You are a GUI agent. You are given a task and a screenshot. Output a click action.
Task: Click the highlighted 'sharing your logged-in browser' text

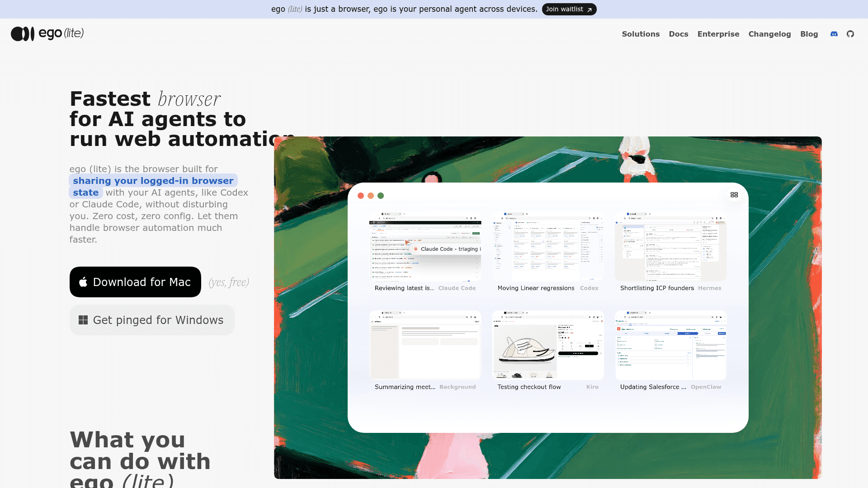pos(153,181)
